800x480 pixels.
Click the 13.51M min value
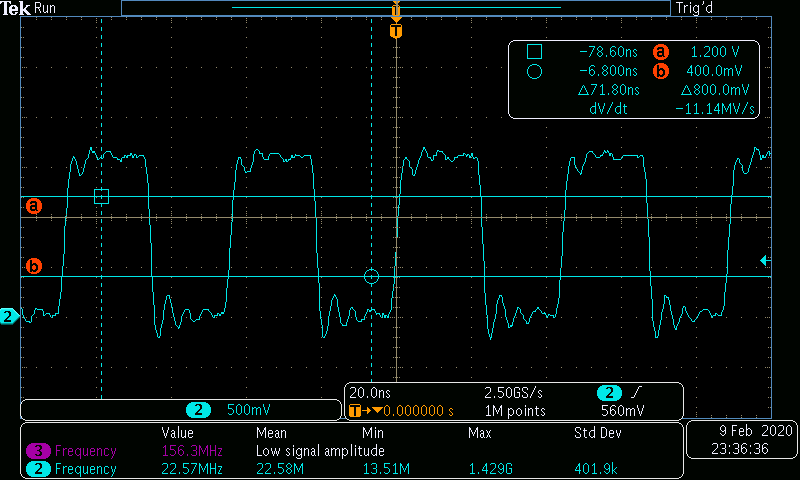click(x=386, y=469)
